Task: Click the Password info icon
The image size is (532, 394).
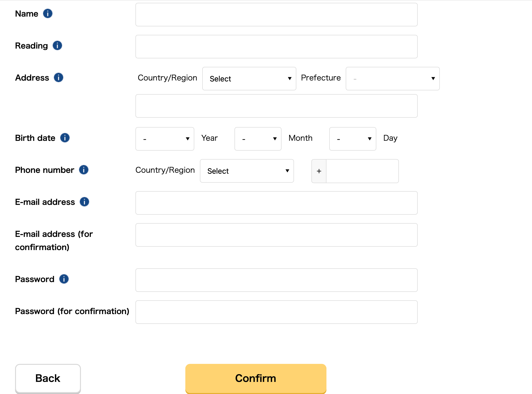Action: (64, 279)
